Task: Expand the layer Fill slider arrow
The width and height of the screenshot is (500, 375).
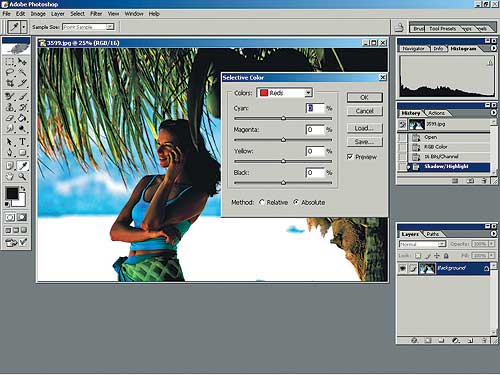Action: point(492,256)
